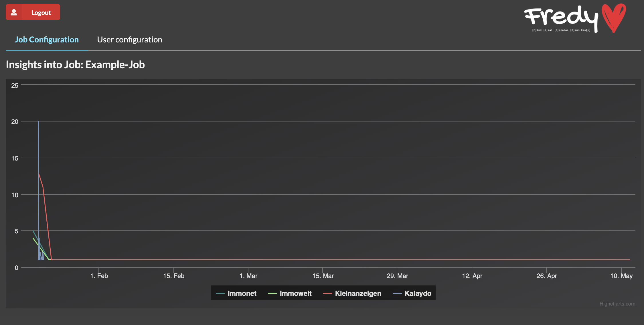Click the Immonet teal line swatch
This screenshot has height=325, width=644.
click(x=220, y=293)
